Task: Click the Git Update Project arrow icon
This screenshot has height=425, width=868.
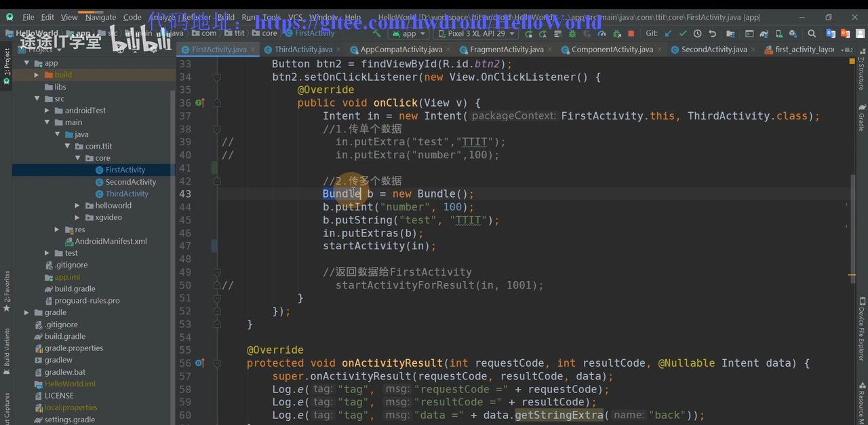Action: pos(668,33)
